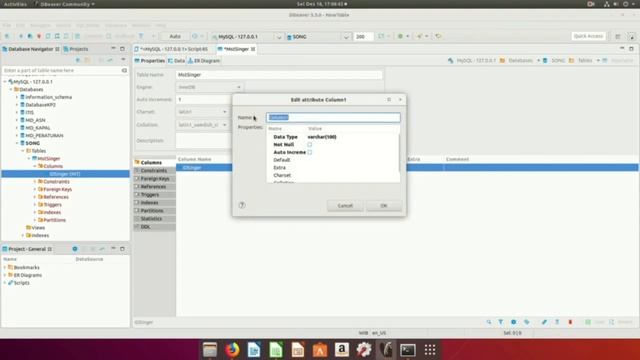This screenshot has height=360, width=640.
Task: Click the navigator table name filter field
Action: pyautogui.click(x=61, y=71)
